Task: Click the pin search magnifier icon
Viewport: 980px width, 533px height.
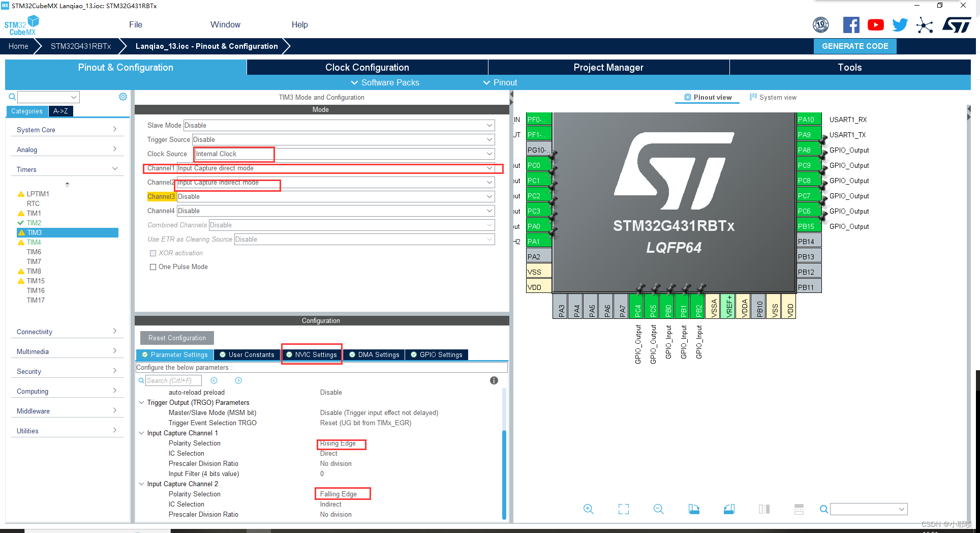Action: tap(824, 509)
